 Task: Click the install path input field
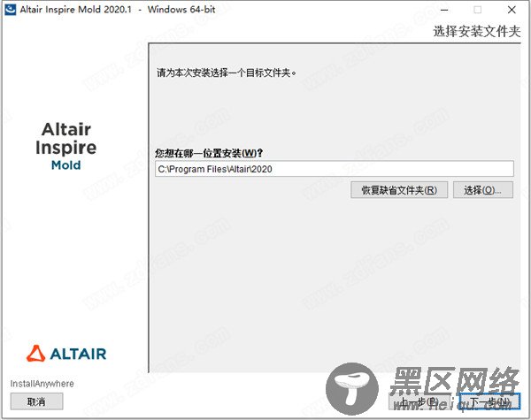tap(335, 169)
